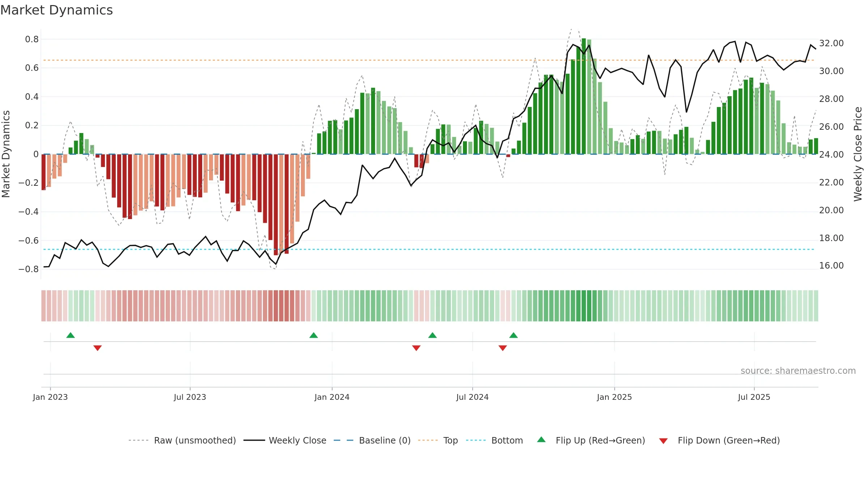This screenshot has width=868, height=488.
Task: Click the −0.8 left axis value
Action: (29, 269)
